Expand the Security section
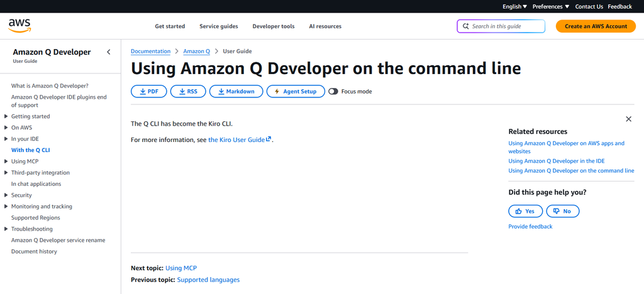The width and height of the screenshot is (644, 294). pos(6,195)
